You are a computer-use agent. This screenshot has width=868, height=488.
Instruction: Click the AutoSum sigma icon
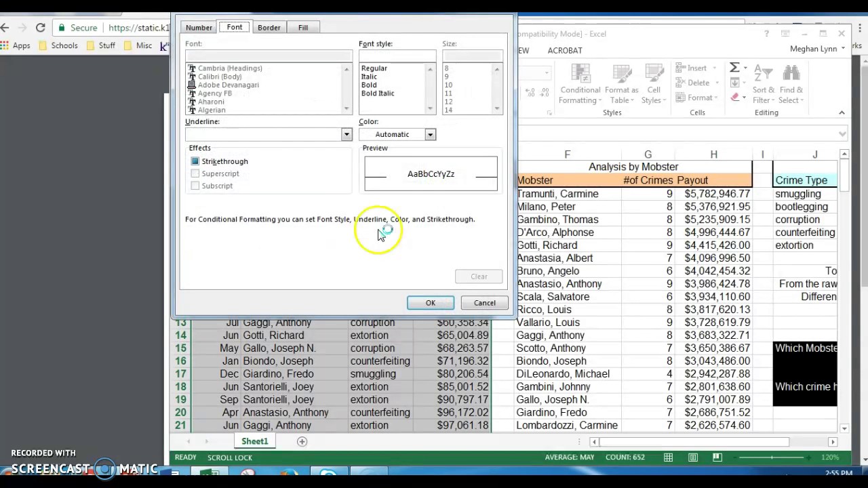coord(734,68)
